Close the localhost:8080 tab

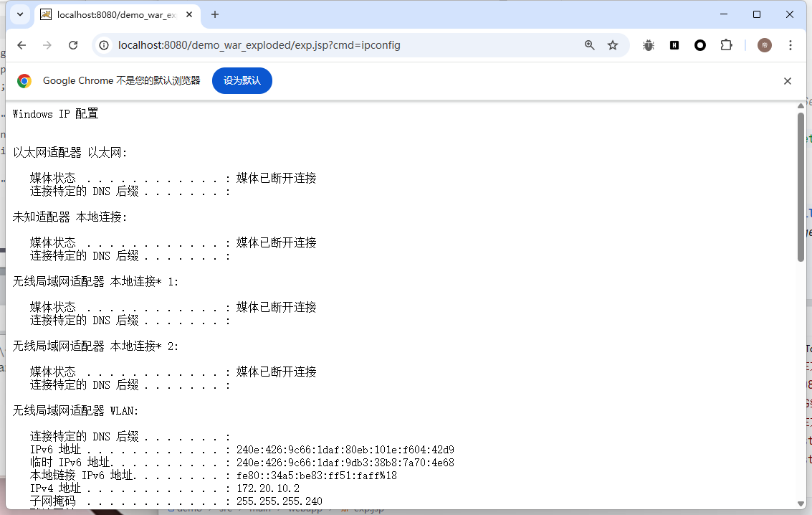tap(190, 14)
